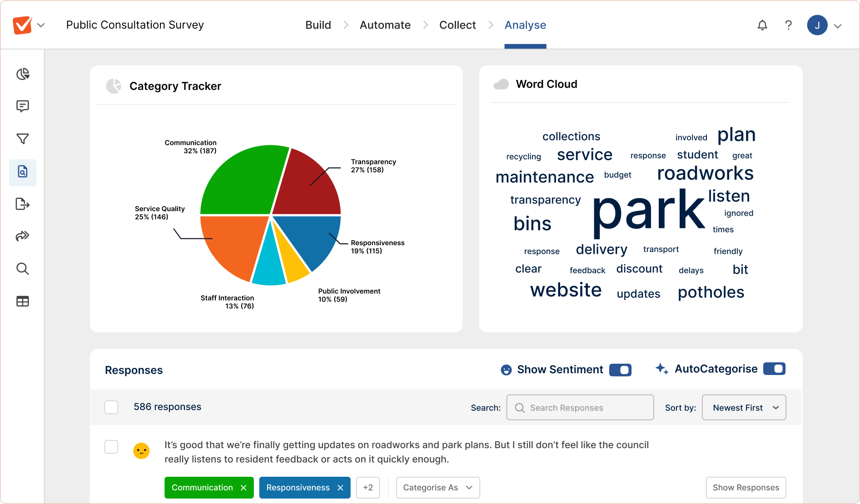Click the notification bell icon
Image resolution: width=860 pixels, height=504 pixels.
[762, 25]
